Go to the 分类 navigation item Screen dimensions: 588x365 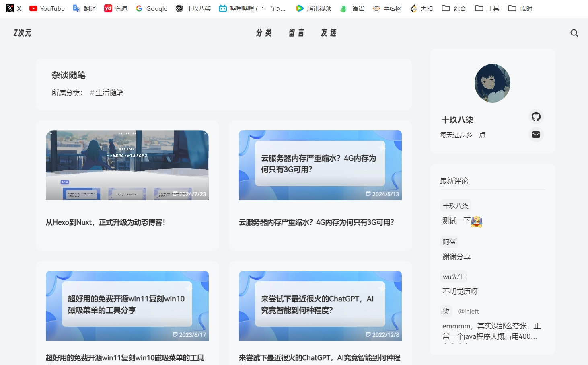point(264,33)
